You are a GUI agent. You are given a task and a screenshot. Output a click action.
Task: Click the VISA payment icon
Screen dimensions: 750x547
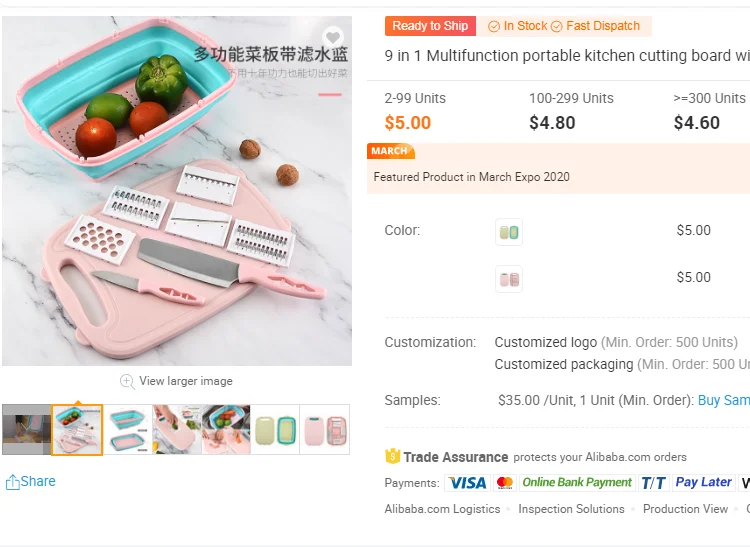click(x=466, y=482)
